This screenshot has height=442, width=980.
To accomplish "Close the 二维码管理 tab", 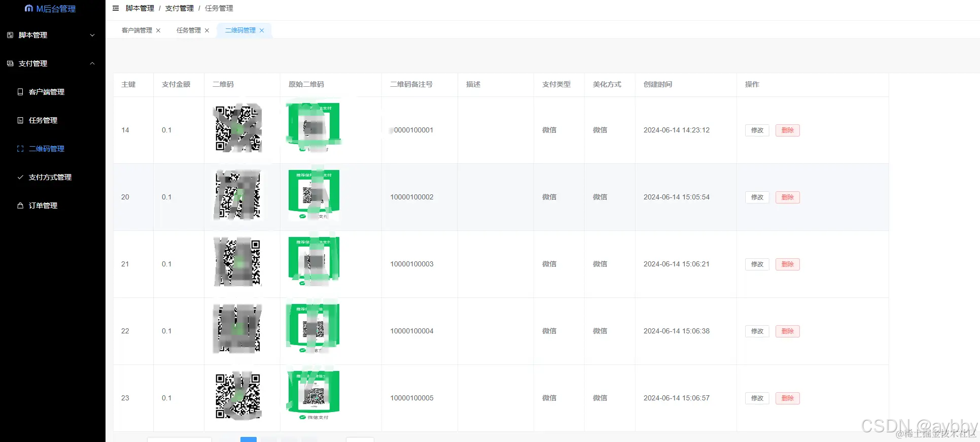I will click(262, 30).
